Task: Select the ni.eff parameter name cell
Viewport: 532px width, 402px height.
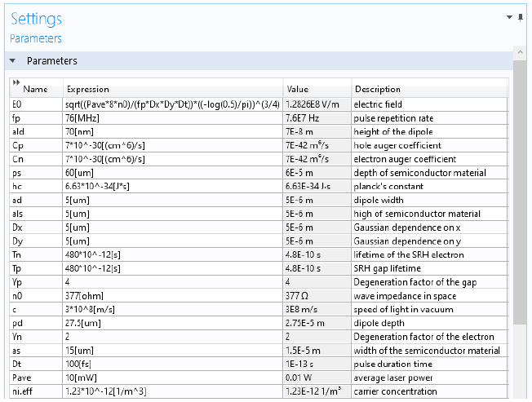Action: [x=35, y=391]
